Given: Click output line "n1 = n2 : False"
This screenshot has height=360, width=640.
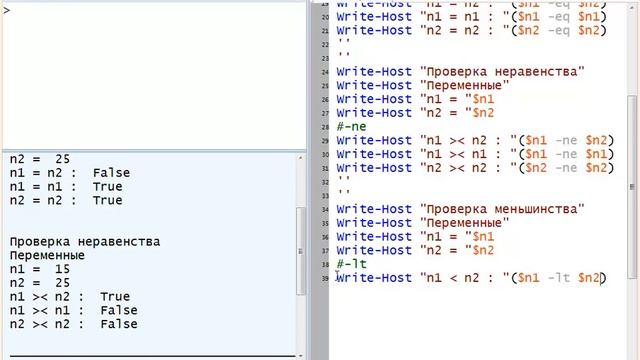Looking at the screenshot, I should (x=70, y=173).
